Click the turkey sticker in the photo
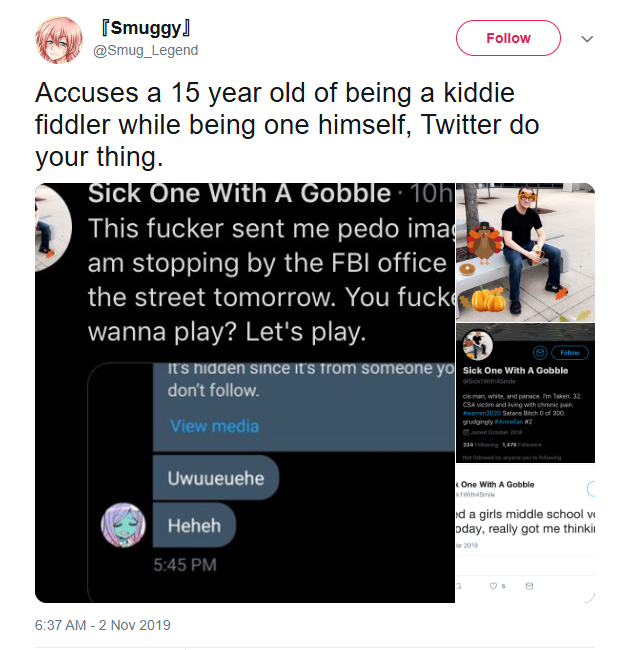Image resolution: width=625 pixels, height=650 pixels. pyautogui.click(x=484, y=245)
